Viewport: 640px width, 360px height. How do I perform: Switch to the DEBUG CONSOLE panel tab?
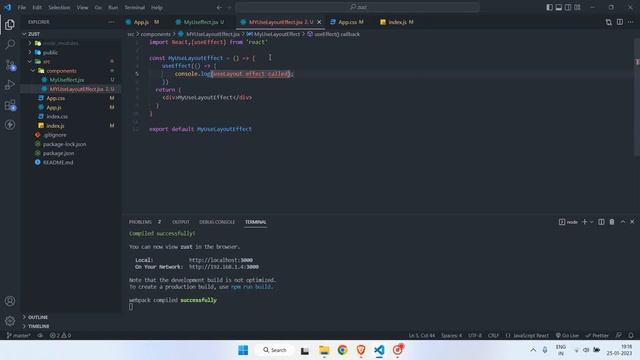pyautogui.click(x=217, y=222)
